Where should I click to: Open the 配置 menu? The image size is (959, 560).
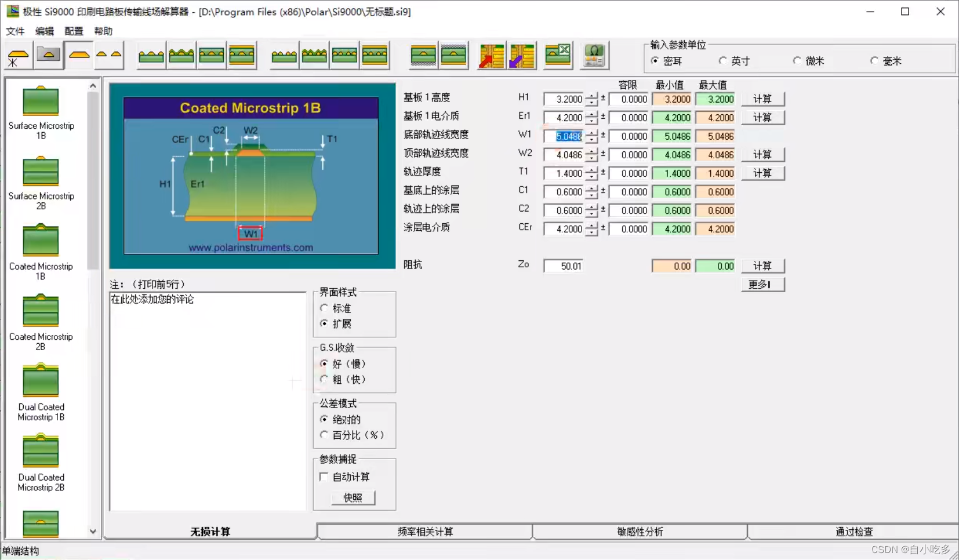[x=73, y=31]
